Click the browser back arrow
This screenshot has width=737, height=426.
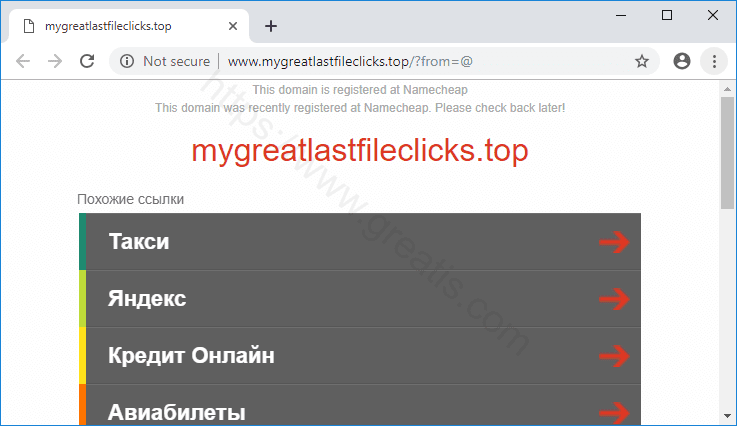coord(23,61)
